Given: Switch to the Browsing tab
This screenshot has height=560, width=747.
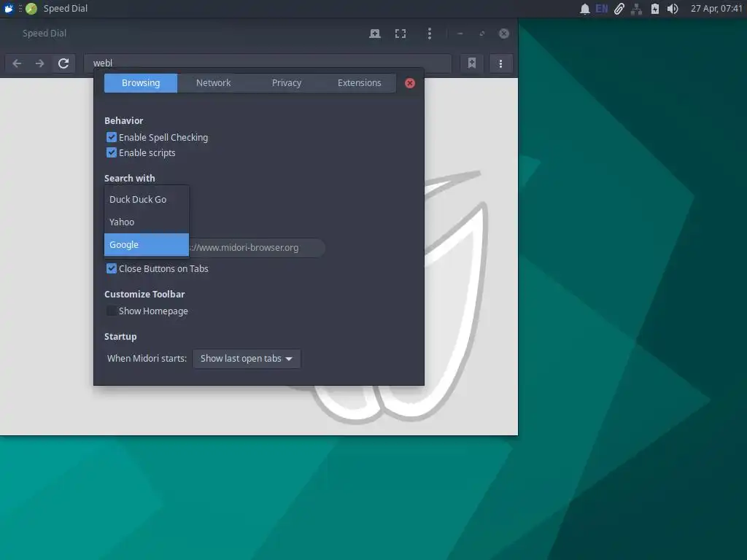Looking at the screenshot, I should 141,83.
